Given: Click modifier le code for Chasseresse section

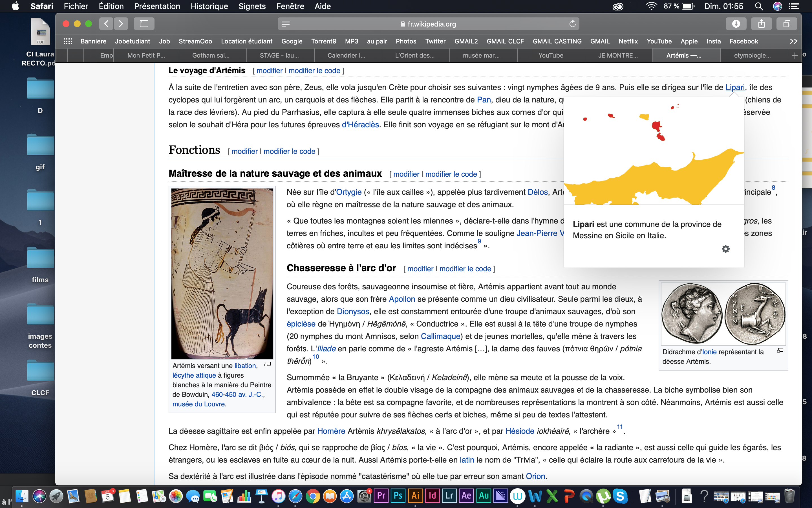Looking at the screenshot, I should [465, 269].
